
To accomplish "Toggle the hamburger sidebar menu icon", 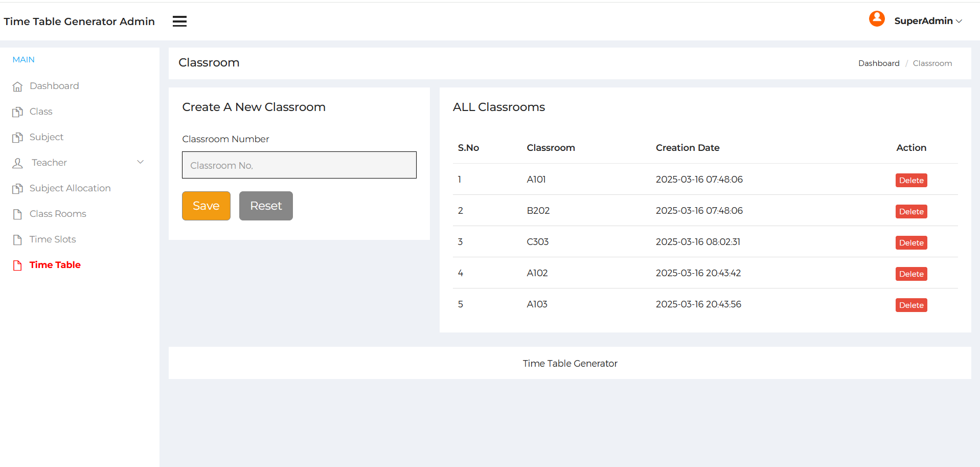I will pos(179,21).
